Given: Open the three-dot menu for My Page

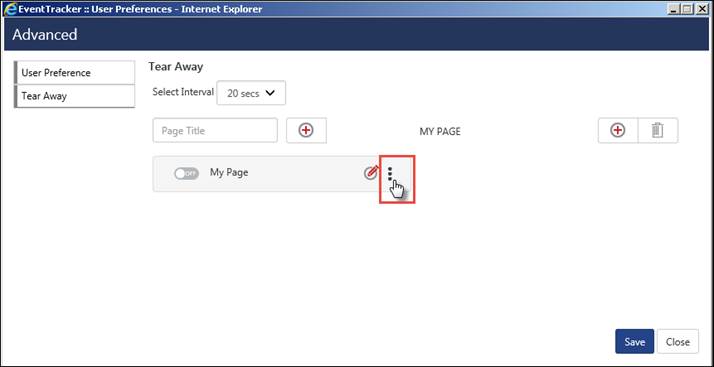Looking at the screenshot, I should pyautogui.click(x=390, y=174).
